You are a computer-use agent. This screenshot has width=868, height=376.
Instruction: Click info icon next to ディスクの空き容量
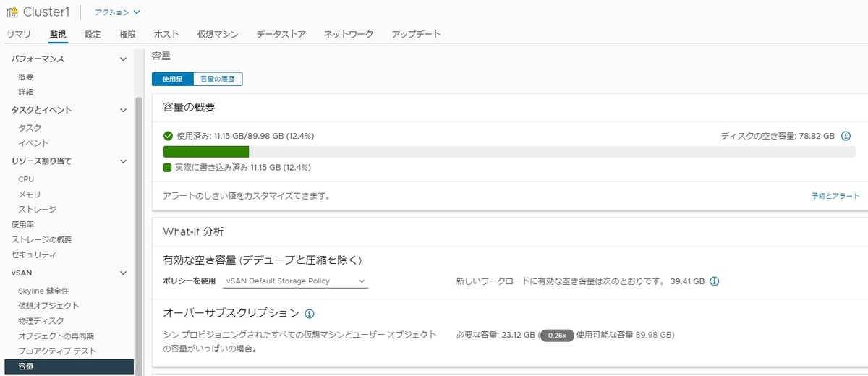pos(846,136)
